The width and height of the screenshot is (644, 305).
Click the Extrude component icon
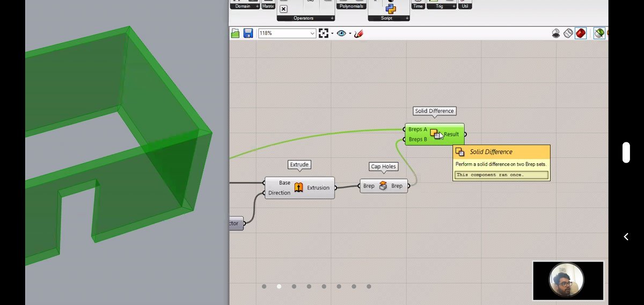tap(298, 187)
